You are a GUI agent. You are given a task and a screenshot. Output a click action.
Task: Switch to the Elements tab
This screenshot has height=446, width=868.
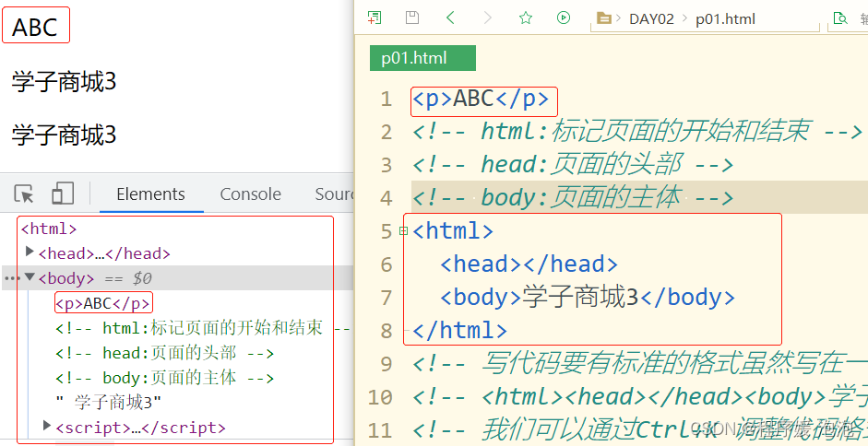tap(150, 194)
